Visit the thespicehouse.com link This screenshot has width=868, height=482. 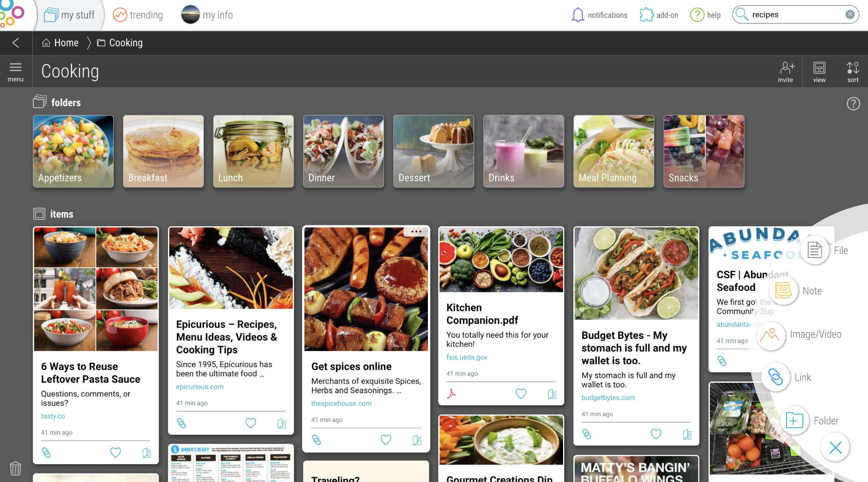pos(341,403)
